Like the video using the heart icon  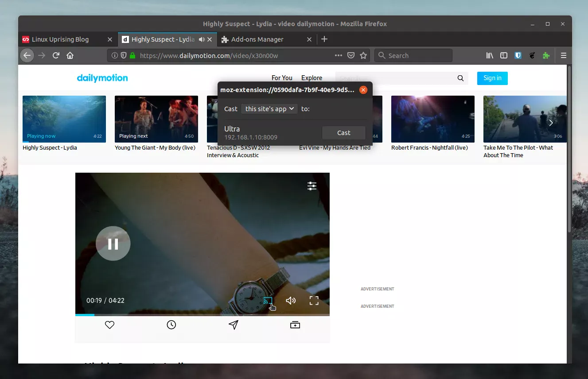tap(109, 325)
